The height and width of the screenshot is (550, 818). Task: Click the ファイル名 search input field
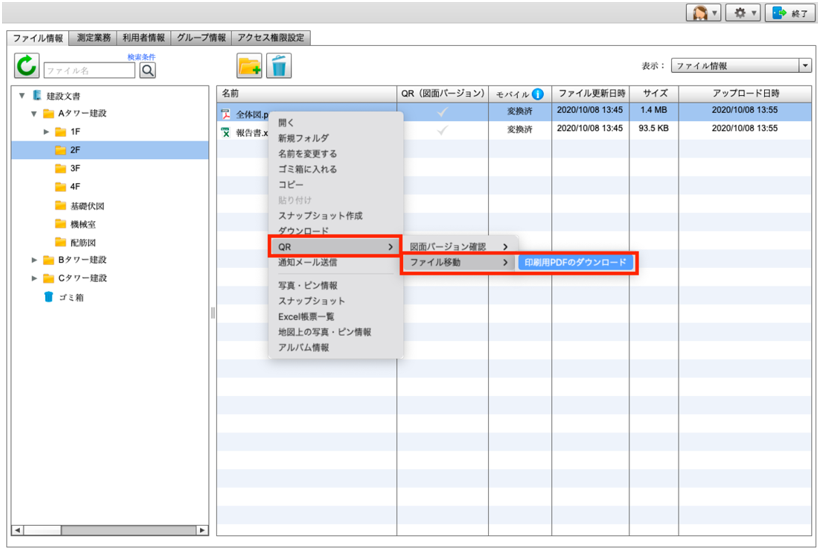(x=89, y=71)
